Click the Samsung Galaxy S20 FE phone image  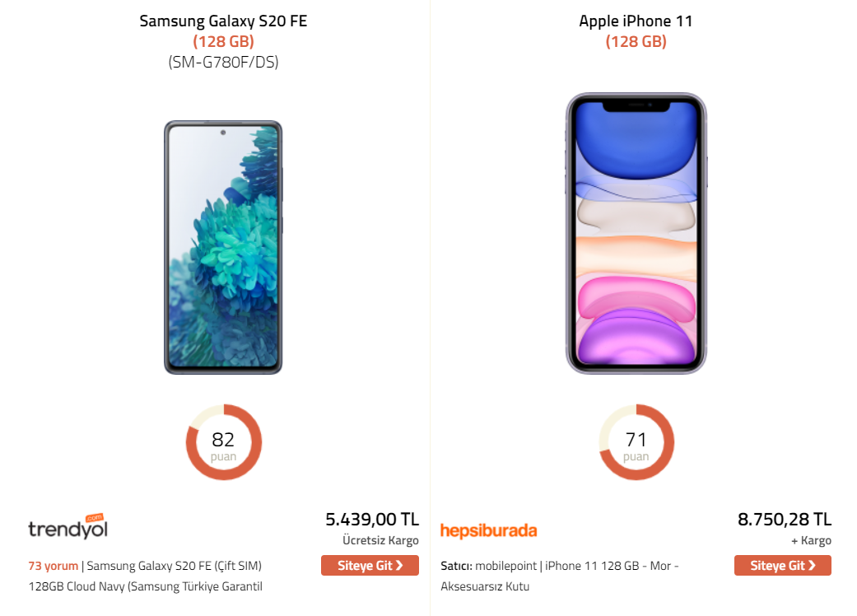point(223,247)
